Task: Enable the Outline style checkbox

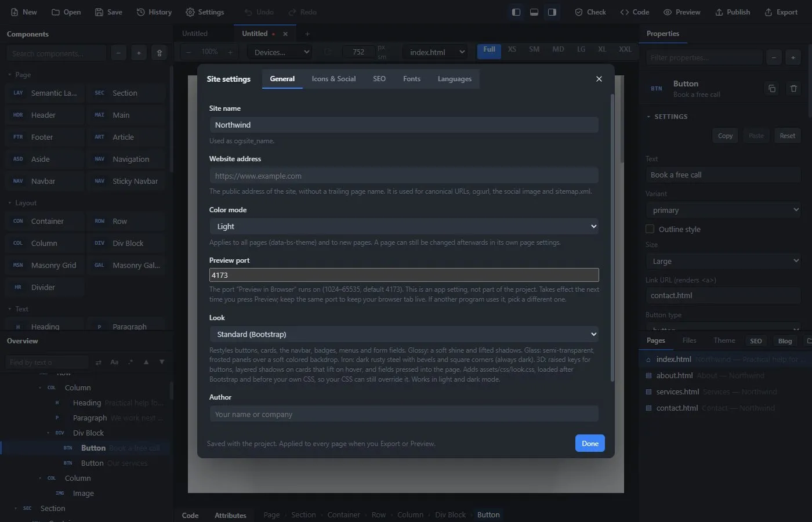Action: click(x=650, y=229)
